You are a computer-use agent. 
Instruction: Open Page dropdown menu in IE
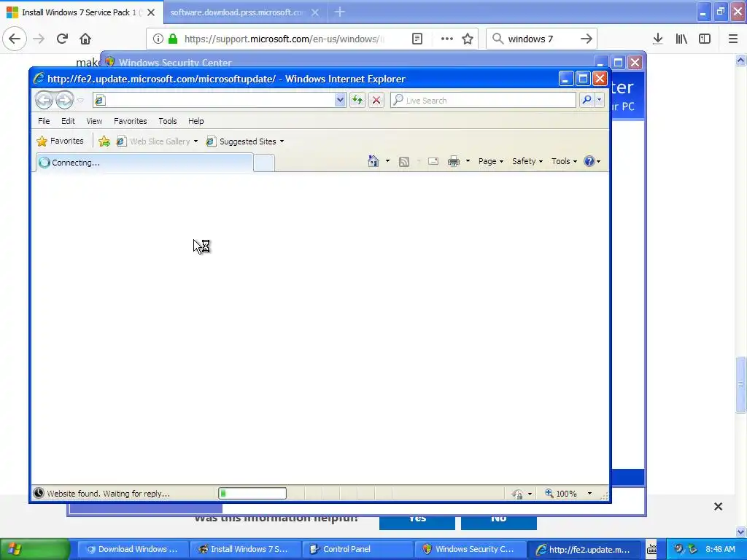tap(491, 161)
